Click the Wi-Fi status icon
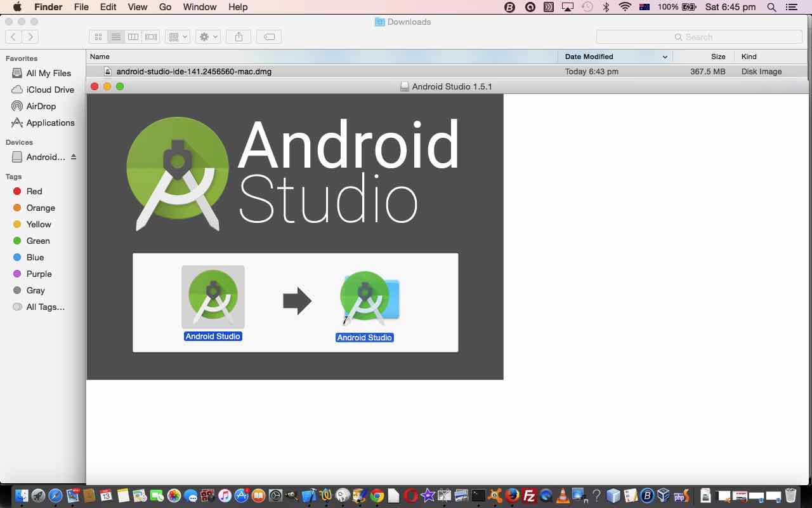812x508 pixels. pos(625,7)
